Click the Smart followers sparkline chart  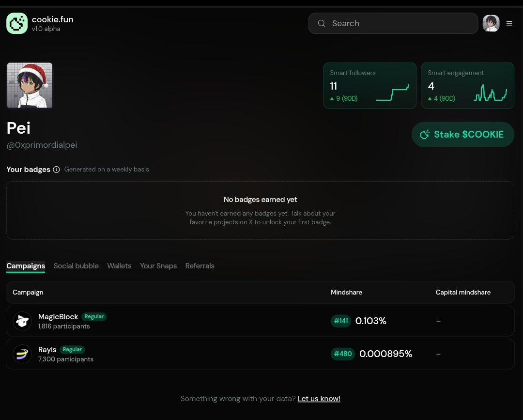click(392, 93)
